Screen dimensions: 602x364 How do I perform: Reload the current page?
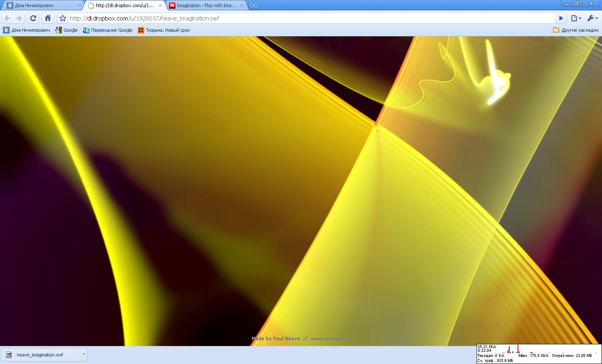point(33,18)
